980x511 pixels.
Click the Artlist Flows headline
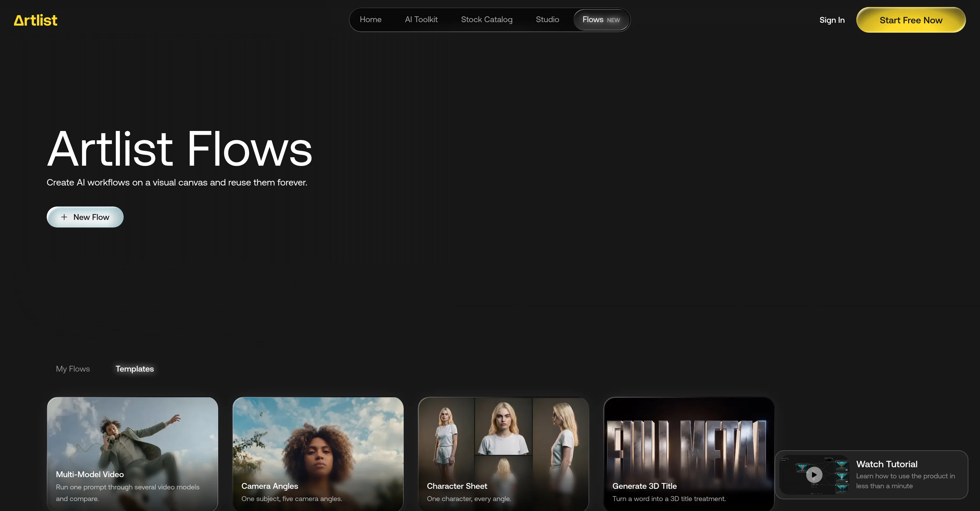(x=179, y=149)
